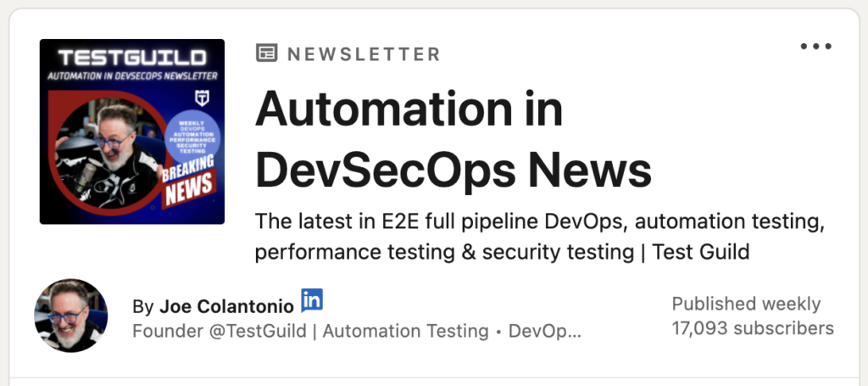Click the TestGuild shield logo in cover image
The width and height of the screenshot is (868, 386).
pos(202,98)
